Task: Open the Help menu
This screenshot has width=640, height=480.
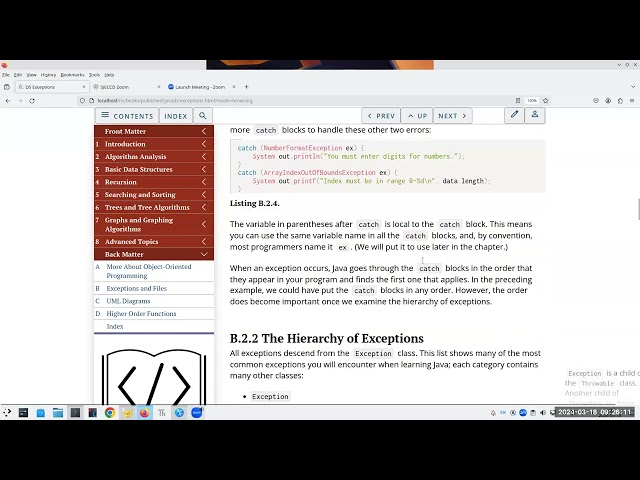Action: (x=109, y=75)
